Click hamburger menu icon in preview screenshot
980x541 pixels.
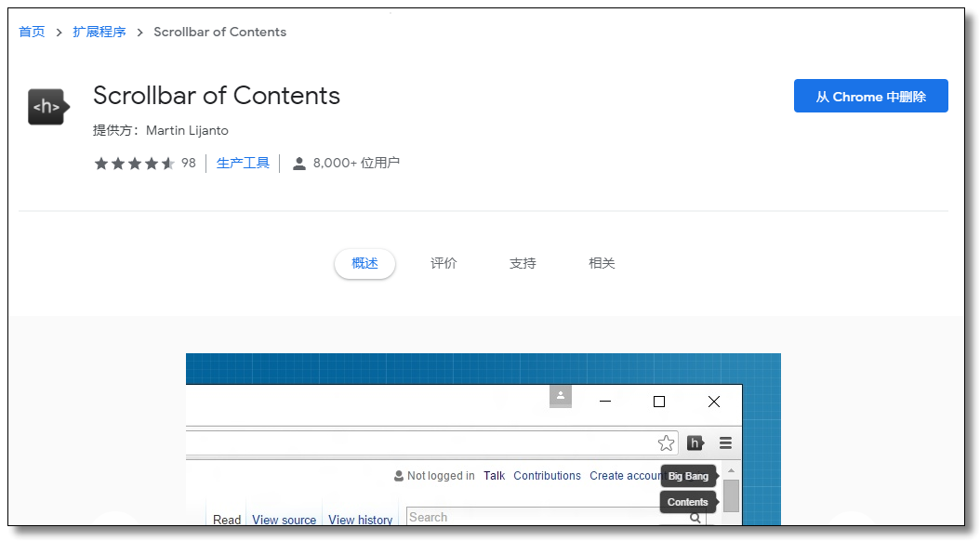[x=725, y=442]
